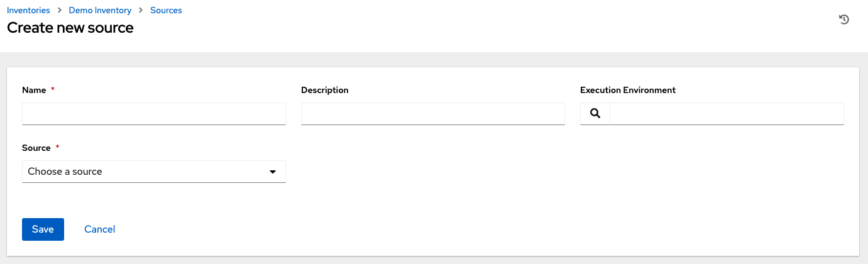Click the chevron after Inventories breadcrumb
868x264 pixels.
pyautogui.click(x=58, y=11)
